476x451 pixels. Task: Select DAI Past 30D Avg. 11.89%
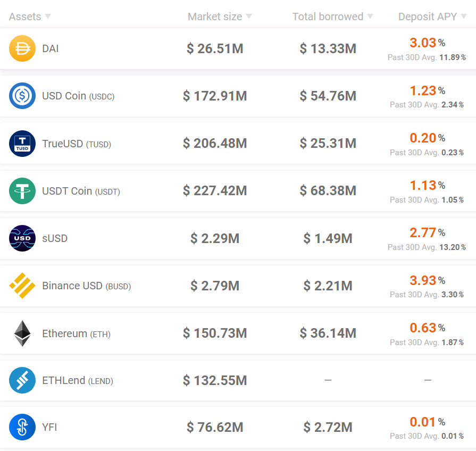pyautogui.click(x=427, y=57)
